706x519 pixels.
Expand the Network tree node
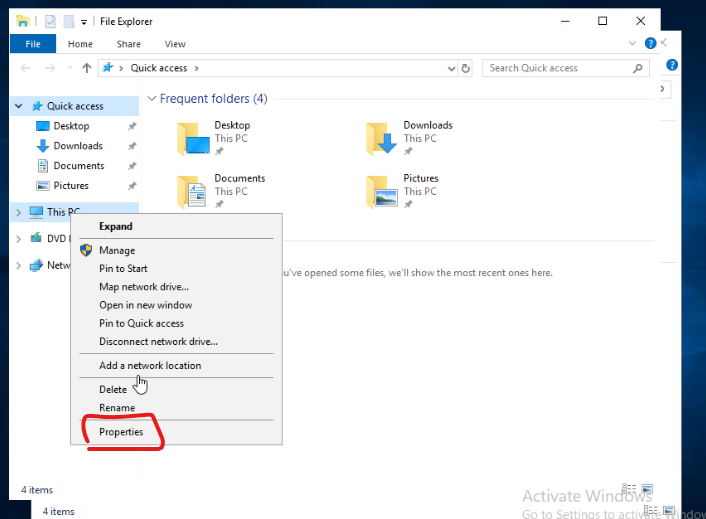click(x=18, y=266)
